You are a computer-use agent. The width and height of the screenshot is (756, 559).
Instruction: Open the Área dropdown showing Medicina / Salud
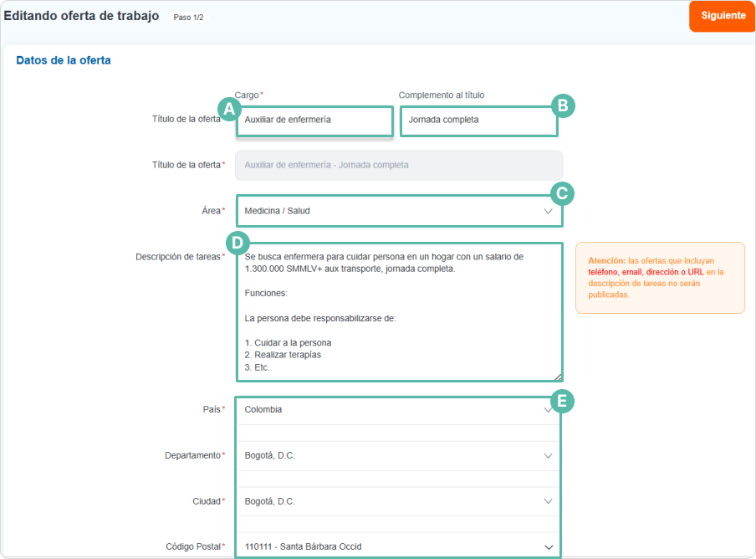pos(399,211)
